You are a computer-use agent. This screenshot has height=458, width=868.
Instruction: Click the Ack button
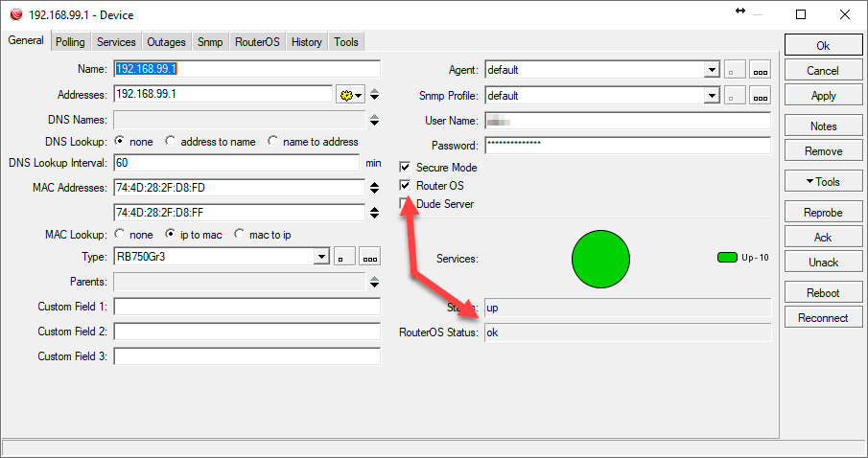[823, 238]
